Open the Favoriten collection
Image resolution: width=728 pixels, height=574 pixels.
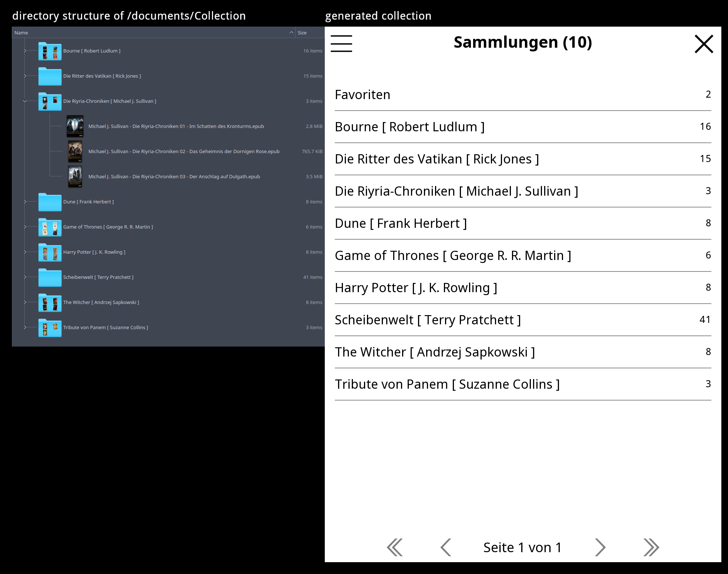click(x=523, y=95)
